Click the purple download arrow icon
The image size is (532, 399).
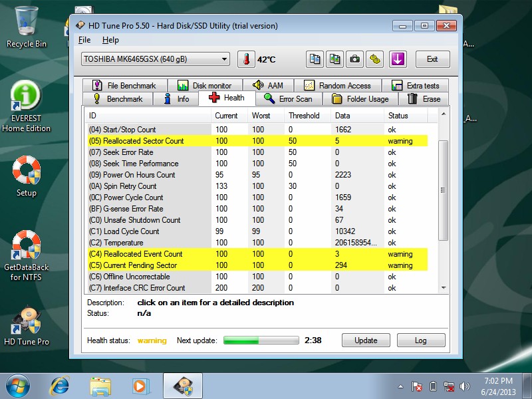point(398,59)
